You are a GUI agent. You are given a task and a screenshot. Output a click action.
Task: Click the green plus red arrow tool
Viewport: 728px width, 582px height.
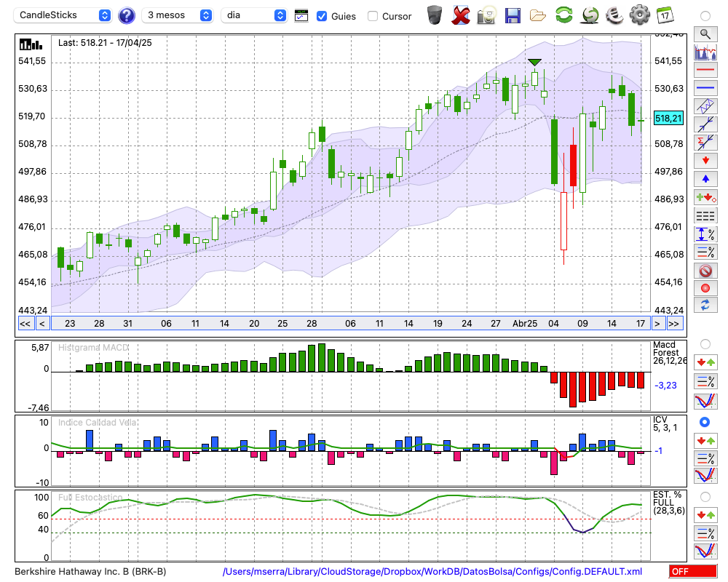coord(705,198)
